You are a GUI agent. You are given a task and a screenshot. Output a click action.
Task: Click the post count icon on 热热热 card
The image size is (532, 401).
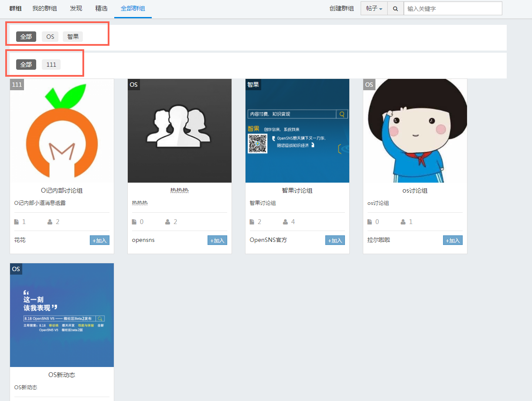tap(134, 222)
